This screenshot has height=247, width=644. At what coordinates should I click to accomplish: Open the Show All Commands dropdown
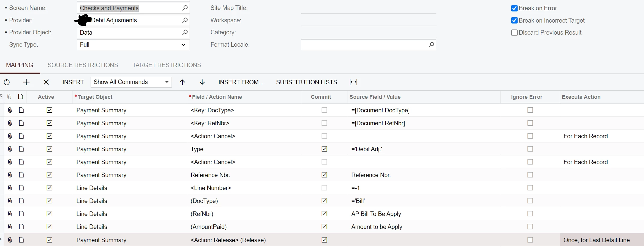[167, 82]
